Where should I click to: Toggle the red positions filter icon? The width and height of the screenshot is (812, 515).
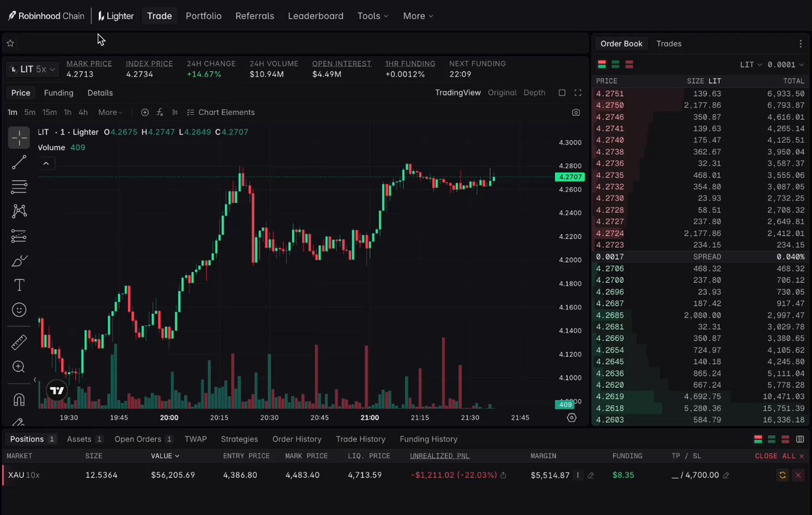coord(786,439)
